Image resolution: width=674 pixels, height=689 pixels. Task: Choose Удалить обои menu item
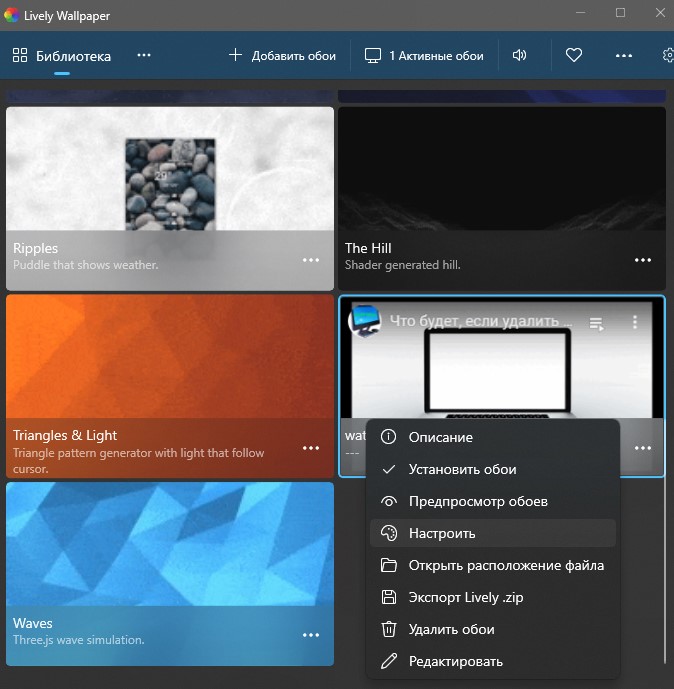(x=493, y=630)
